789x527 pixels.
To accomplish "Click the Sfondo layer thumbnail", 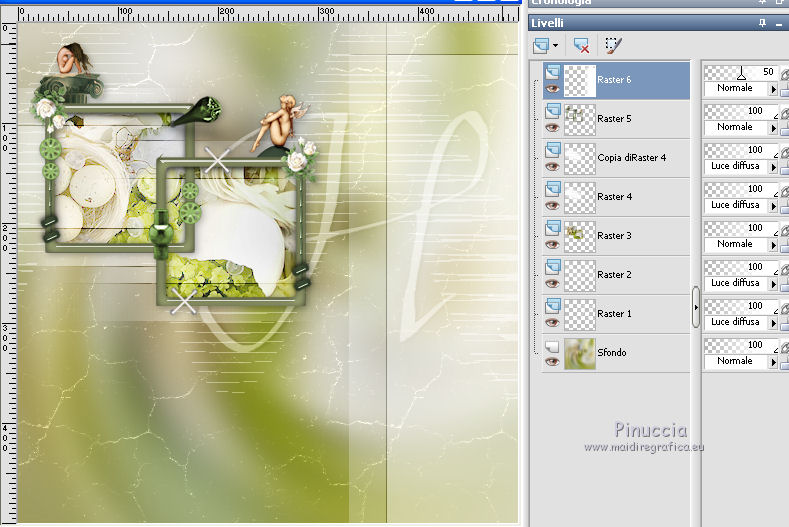I will 580,354.
